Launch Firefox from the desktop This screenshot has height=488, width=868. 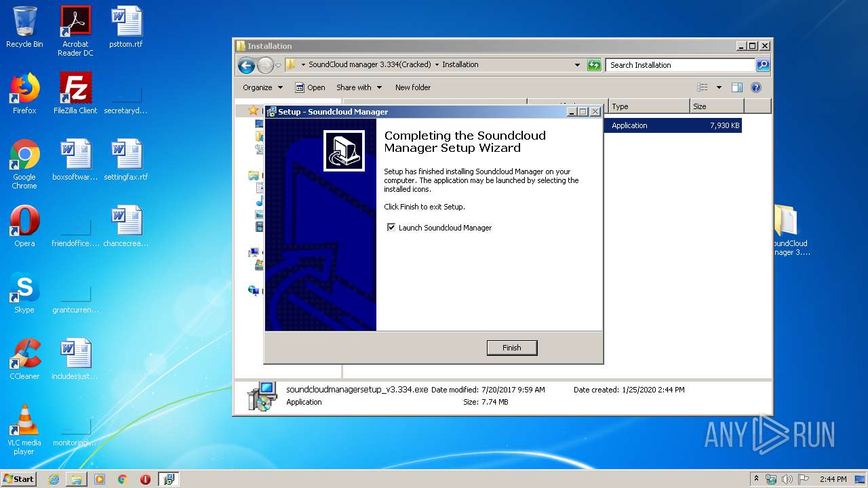pyautogui.click(x=24, y=94)
